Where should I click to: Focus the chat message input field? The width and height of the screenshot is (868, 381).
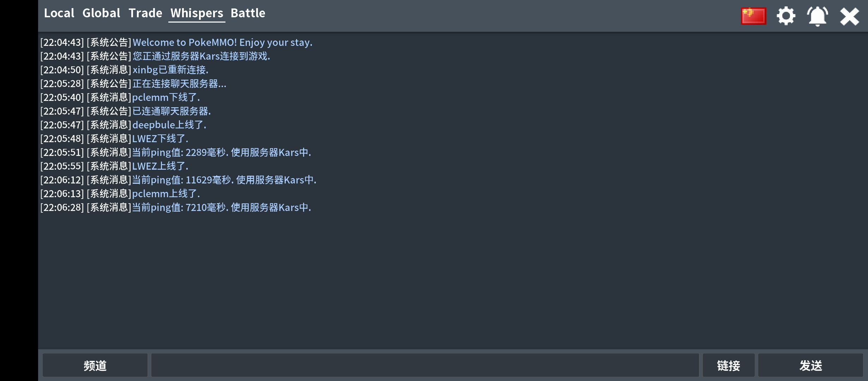[x=425, y=365]
